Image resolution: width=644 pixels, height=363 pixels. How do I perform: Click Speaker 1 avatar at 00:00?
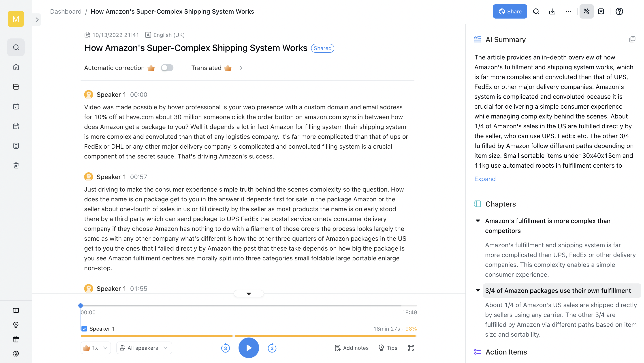89,95
